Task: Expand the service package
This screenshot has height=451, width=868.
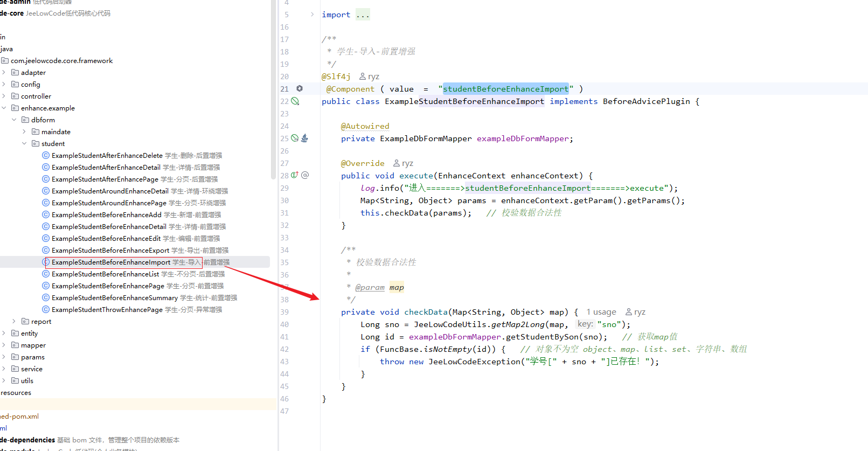Action: click(x=4, y=369)
